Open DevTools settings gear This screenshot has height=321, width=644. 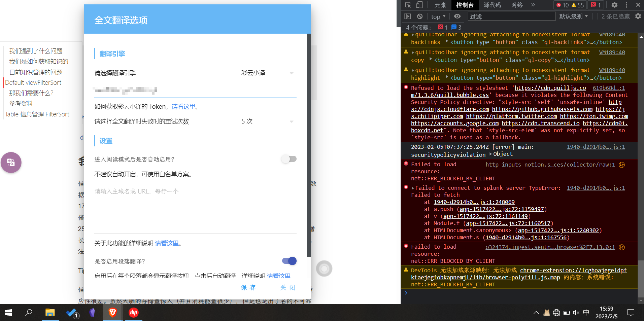coord(615,5)
